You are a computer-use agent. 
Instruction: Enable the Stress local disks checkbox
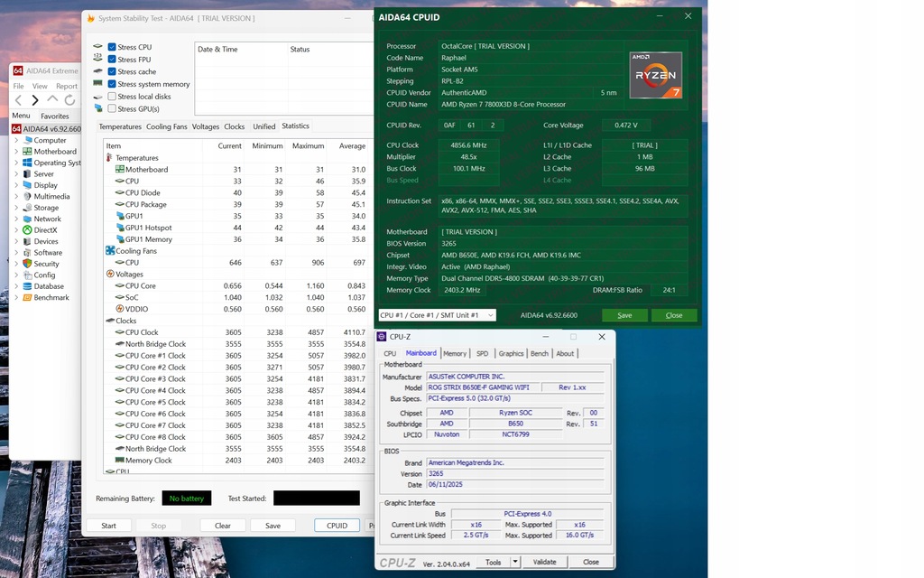[x=112, y=97]
